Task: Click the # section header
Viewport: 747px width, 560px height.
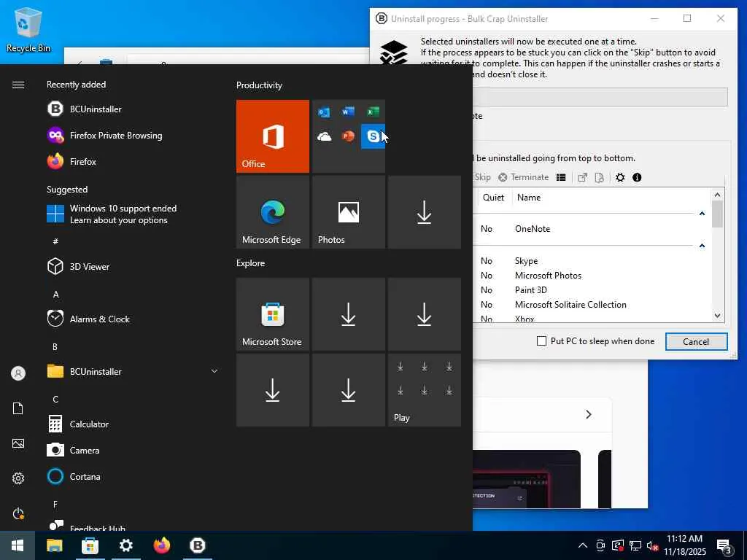Action: click(55, 241)
